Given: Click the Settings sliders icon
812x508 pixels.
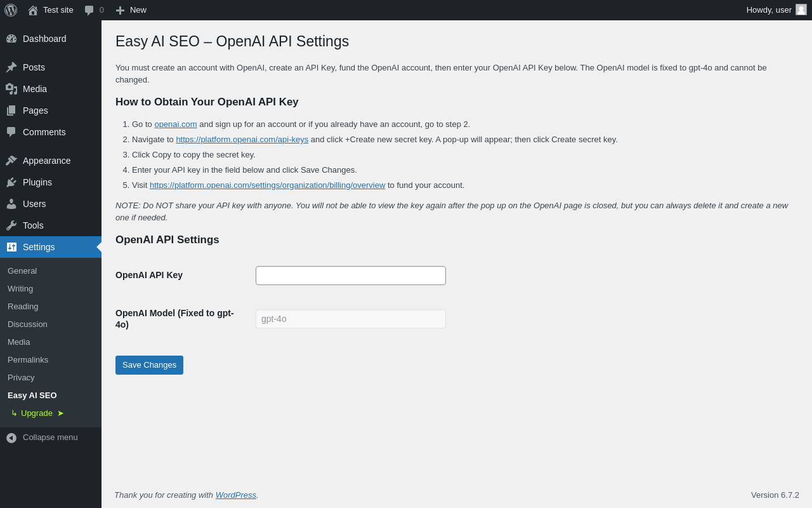Looking at the screenshot, I should (11, 247).
